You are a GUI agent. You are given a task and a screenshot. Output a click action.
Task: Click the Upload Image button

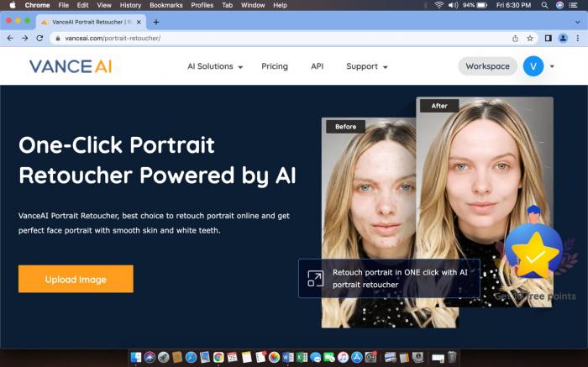(x=76, y=279)
